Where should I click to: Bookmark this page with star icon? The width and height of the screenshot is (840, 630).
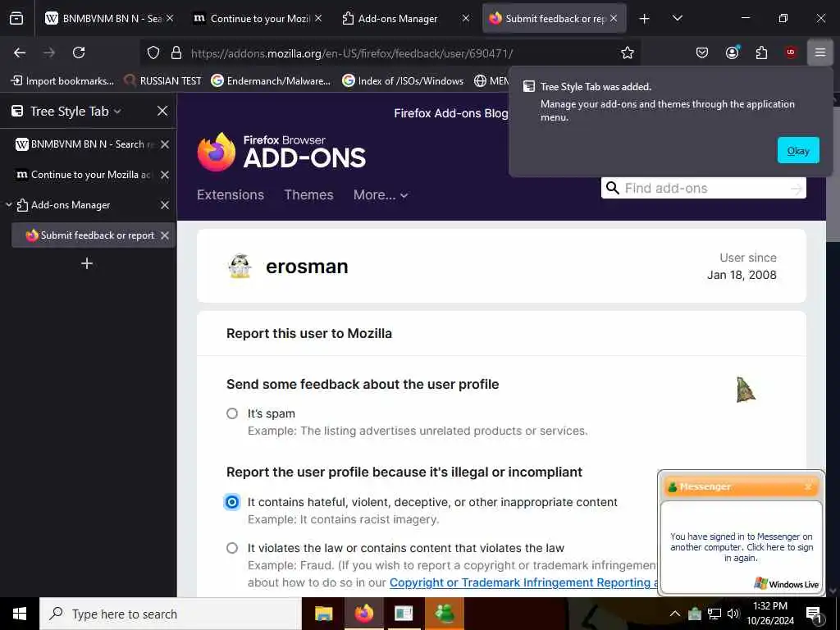(628, 52)
